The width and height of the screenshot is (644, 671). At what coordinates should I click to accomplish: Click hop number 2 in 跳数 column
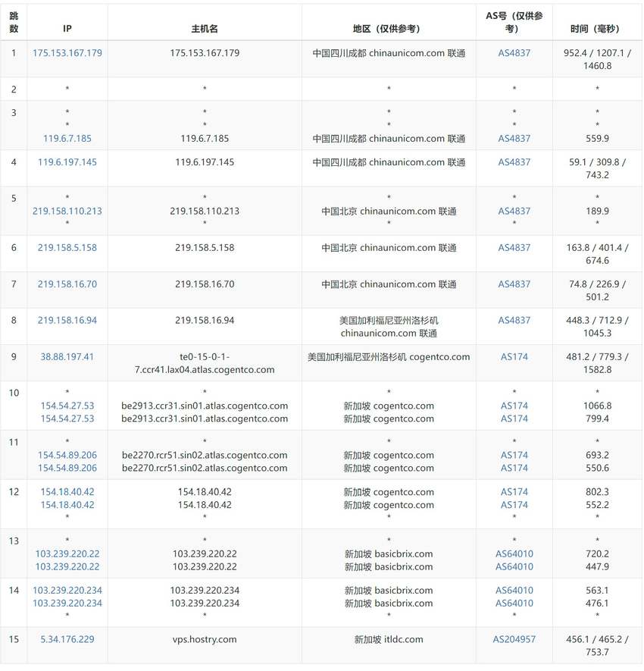[x=14, y=89]
